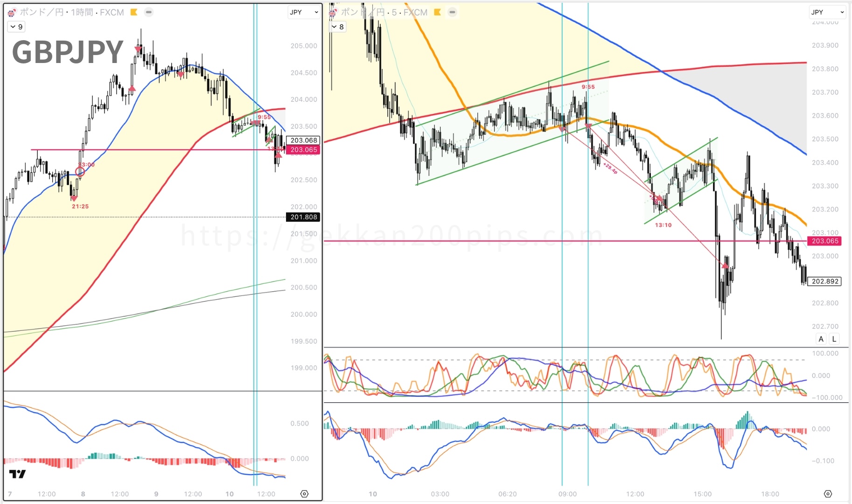852x504 pixels.
Task: Click the grey minus circle icon on the 5-minute chart
Action: point(452,12)
